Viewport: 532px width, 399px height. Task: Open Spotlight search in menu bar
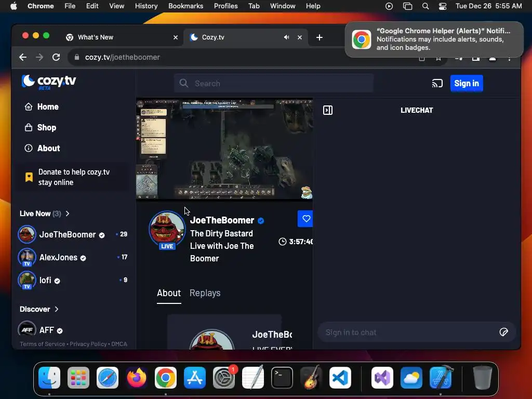pyautogui.click(x=425, y=6)
